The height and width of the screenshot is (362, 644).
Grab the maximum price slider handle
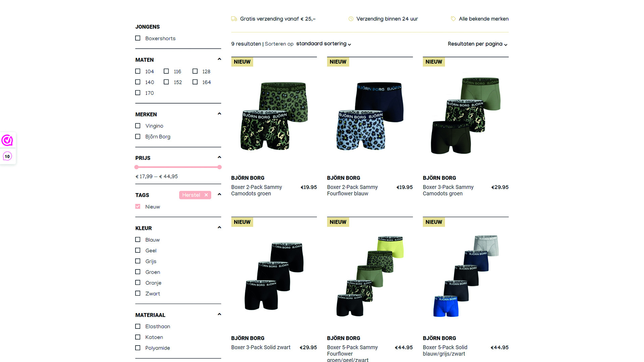tap(219, 167)
